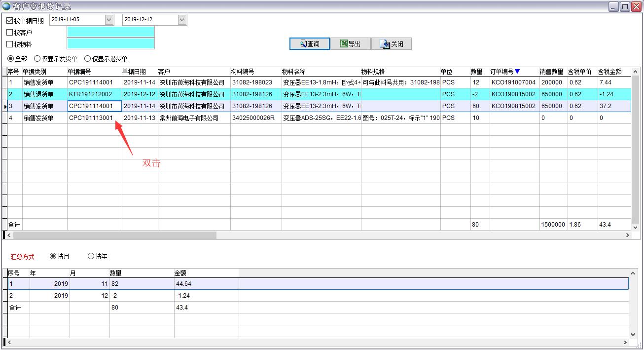This screenshot has height=350, width=644.
Task: Click the blue sort arrow on 订单编号
Action: click(x=517, y=72)
